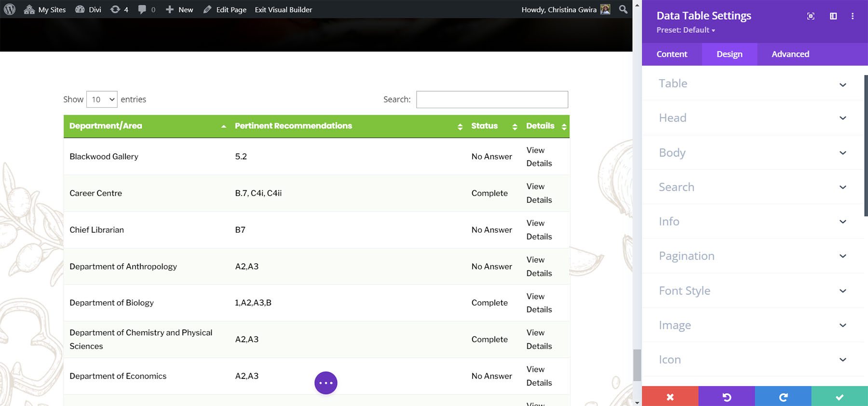The width and height of the screenshot is (868, 406).
Task: Expand the Info settings section
Action: [x=753, y=221]
